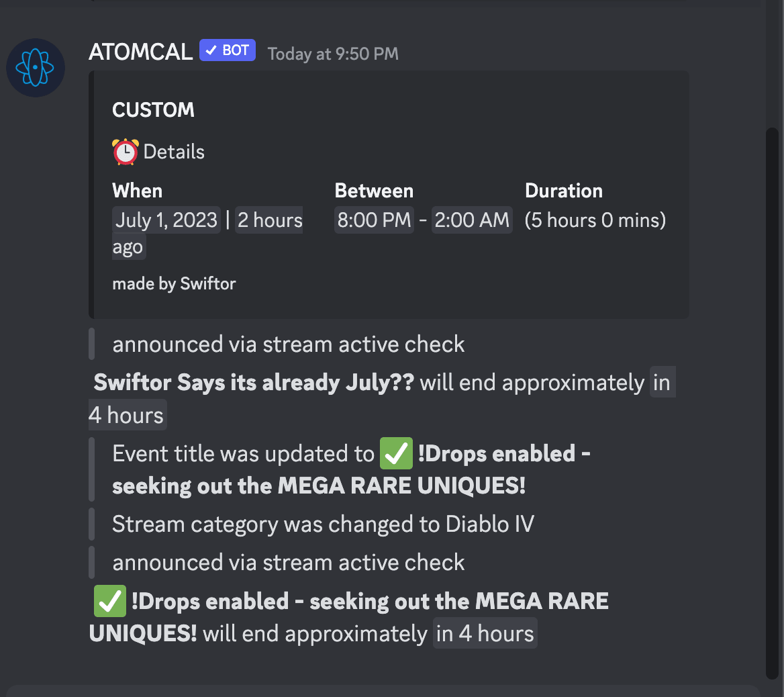Click the Swiftor Says its already July bold title

[254, 382]
